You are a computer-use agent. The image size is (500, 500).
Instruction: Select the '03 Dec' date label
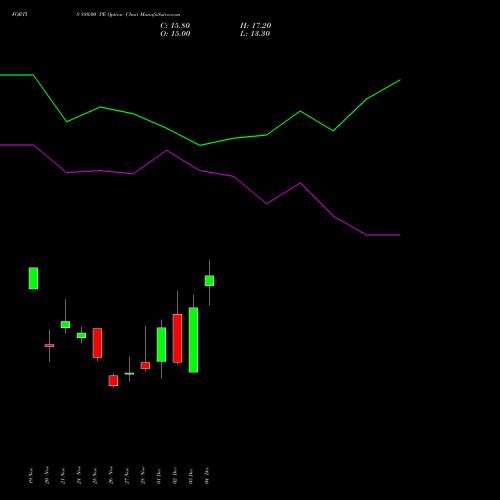[x=191, y=476]
